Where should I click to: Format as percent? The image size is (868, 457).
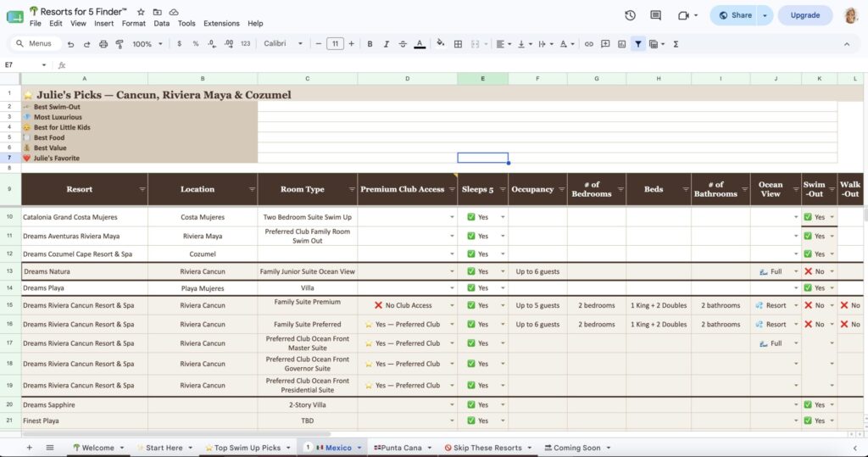(x=196, y=44)
